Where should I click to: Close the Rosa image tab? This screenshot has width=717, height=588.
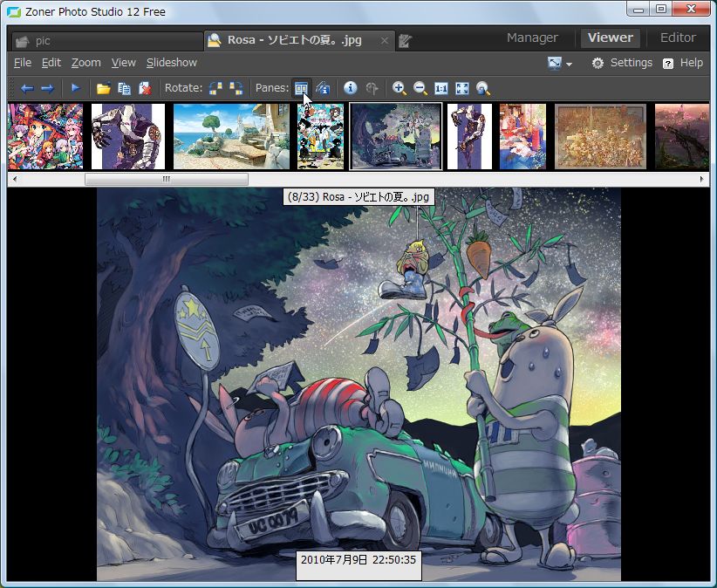pyautogui.click(x=385, y=41)
